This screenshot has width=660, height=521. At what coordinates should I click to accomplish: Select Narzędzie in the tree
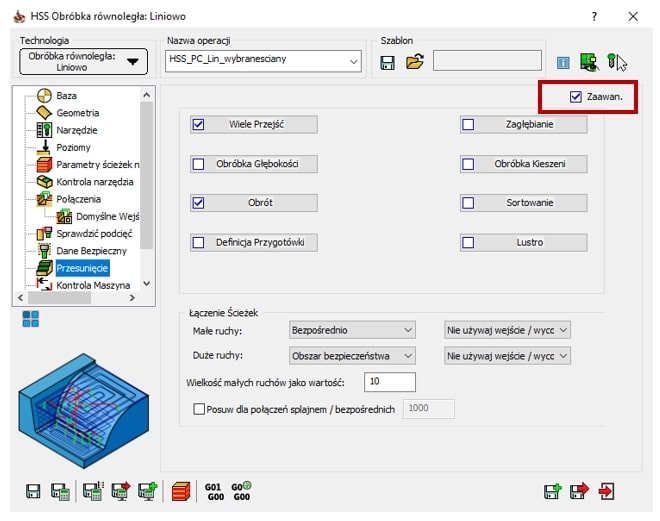pyautogui.click(x=77, y=130)
